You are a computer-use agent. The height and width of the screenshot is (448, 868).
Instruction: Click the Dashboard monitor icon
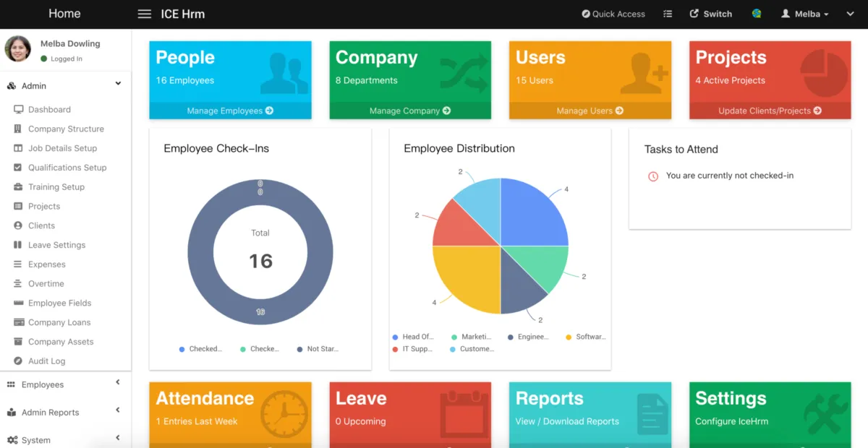[x=18, y=110]
